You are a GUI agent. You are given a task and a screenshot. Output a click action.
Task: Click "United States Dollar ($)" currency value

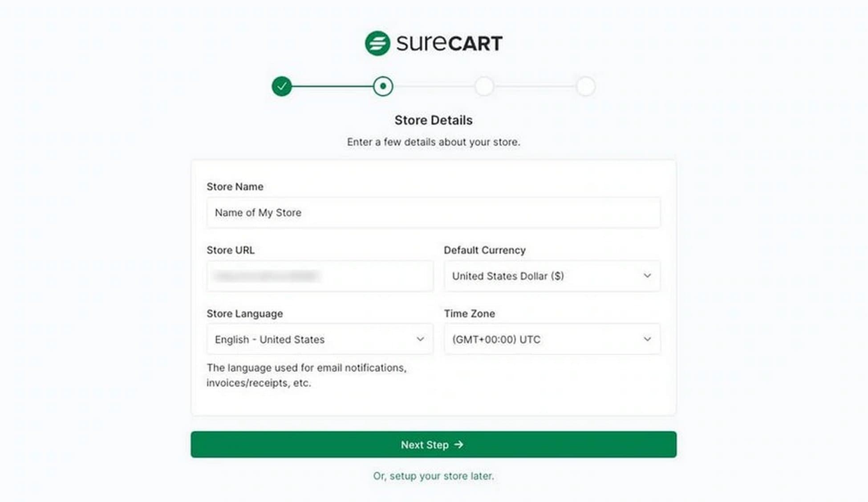coord(508,276)
